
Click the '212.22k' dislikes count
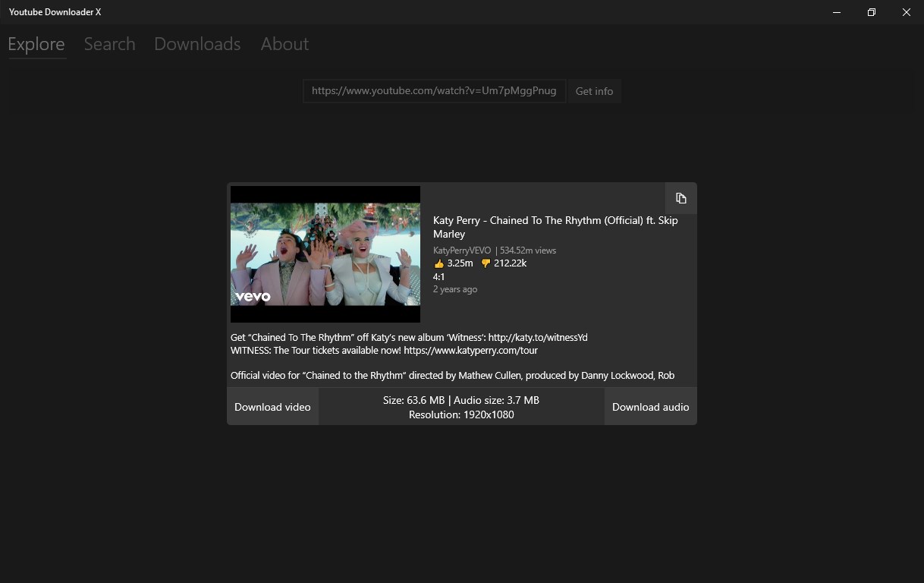tap(510, 263)
